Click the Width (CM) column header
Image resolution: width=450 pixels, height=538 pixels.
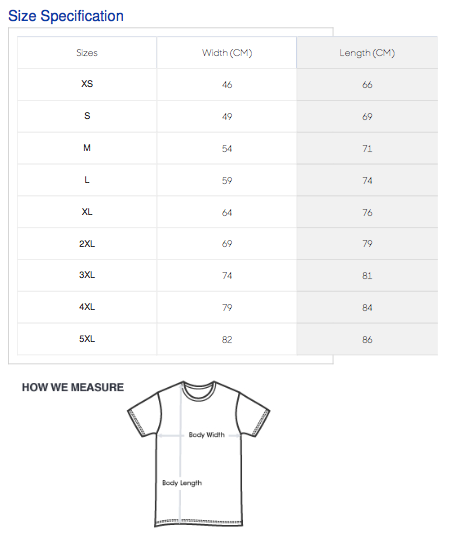[227, 53]
